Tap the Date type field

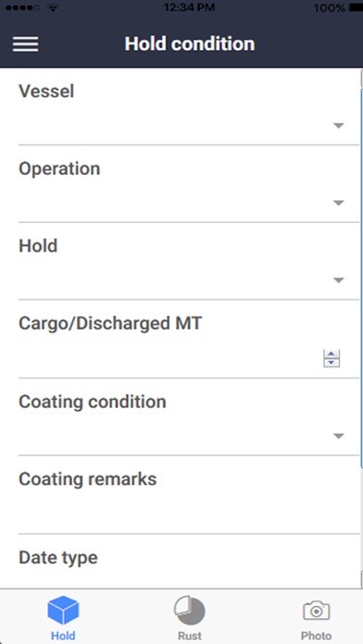click(189, 562)
